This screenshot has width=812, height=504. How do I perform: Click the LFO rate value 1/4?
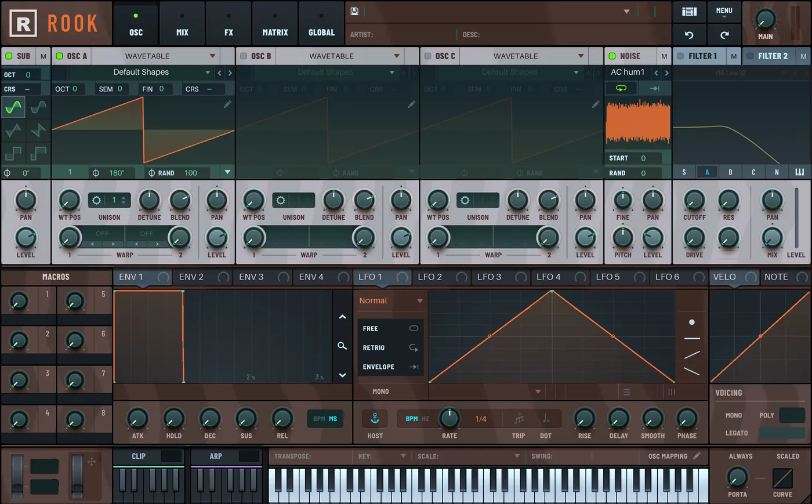[481, 419]
